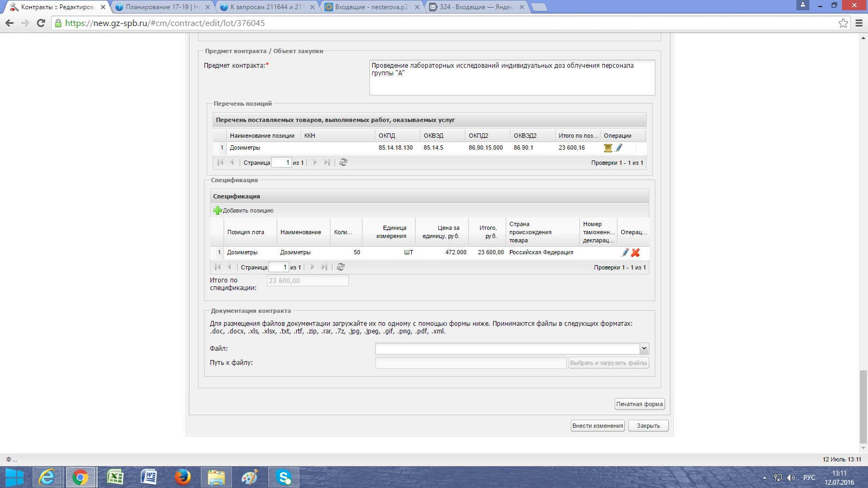Show hidden system tray icons
The image size is (868, 488).
pos(764,478)
